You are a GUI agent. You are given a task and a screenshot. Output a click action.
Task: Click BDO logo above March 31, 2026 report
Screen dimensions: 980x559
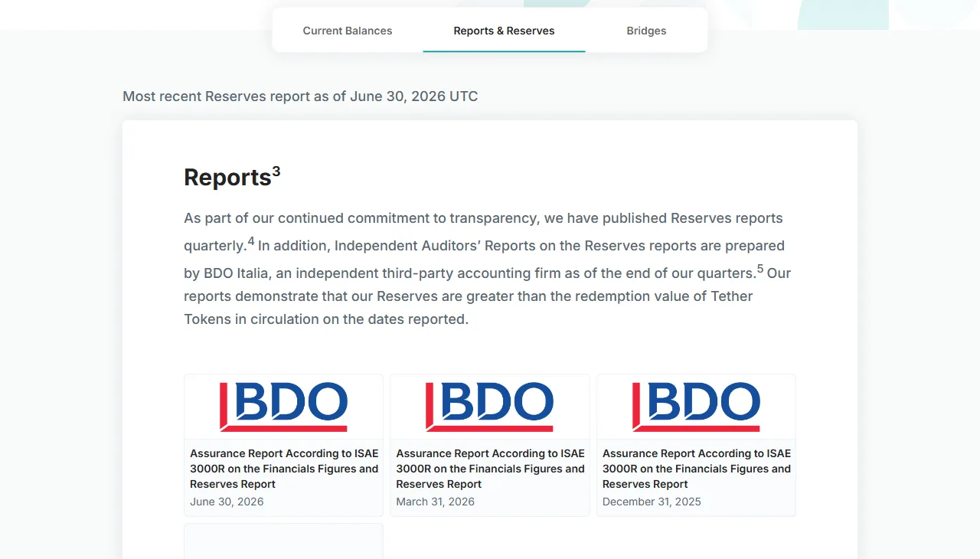[490, 407]
